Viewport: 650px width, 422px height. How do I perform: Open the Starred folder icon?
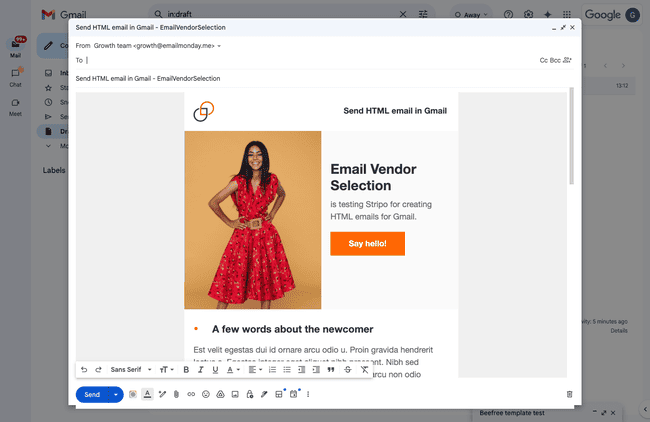click(x=49, y=88)
